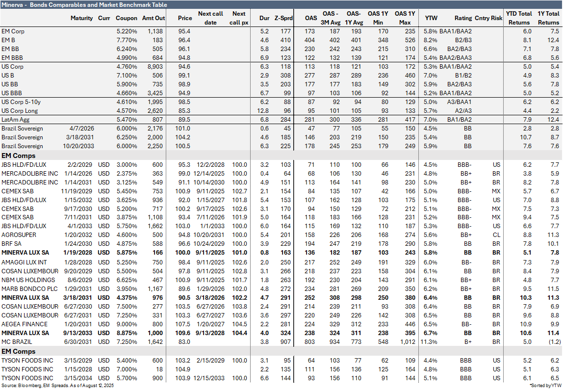Select the 'AMAGGI LUX INT' issuer name

click(24, 262)
